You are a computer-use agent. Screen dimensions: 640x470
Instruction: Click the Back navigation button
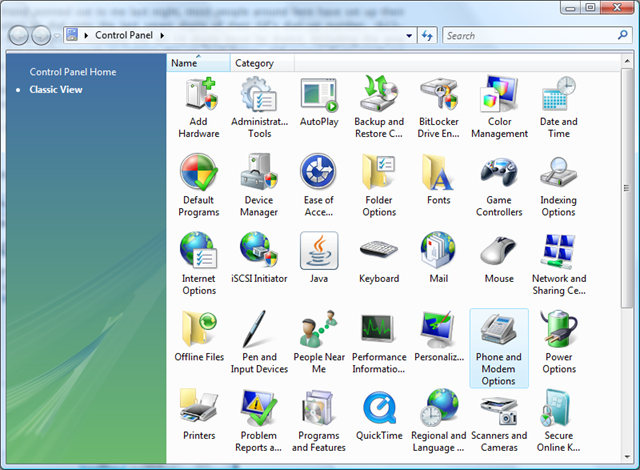18,35
